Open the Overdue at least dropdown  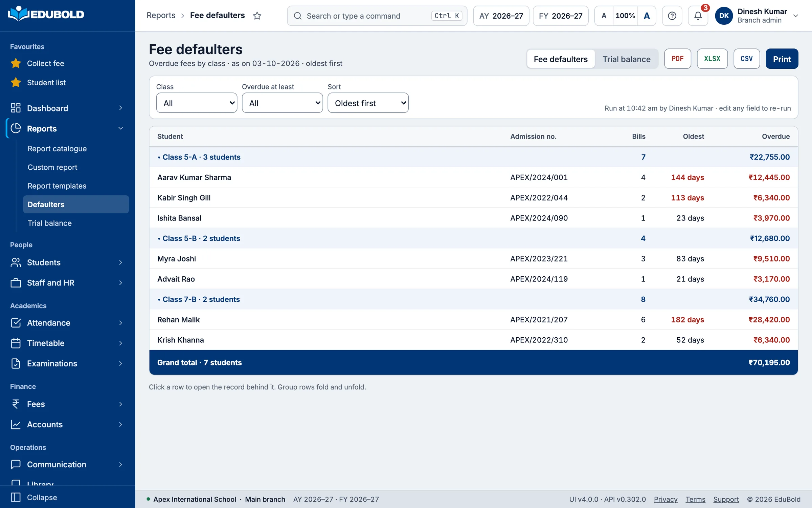(x=282, y=103)
